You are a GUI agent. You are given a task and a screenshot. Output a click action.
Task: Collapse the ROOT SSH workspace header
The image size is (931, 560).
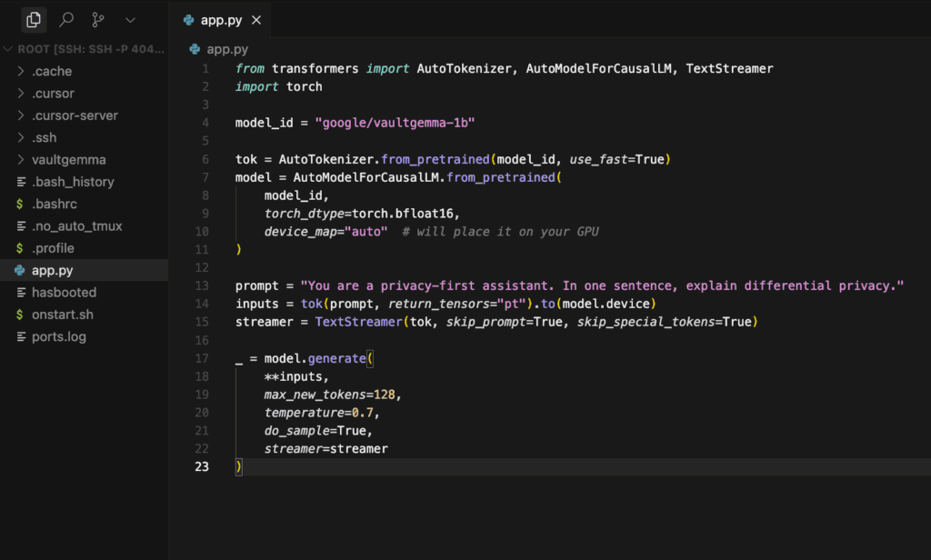(x=85, y=49)
